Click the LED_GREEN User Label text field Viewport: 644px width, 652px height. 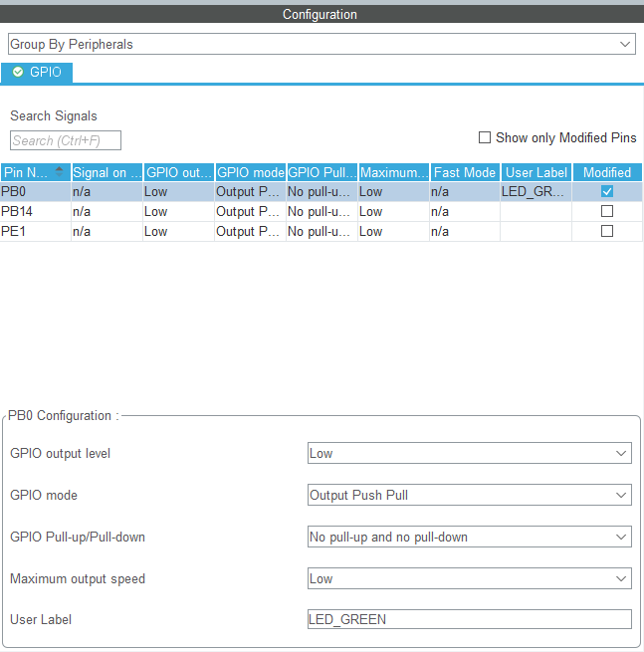pos(469,619)
